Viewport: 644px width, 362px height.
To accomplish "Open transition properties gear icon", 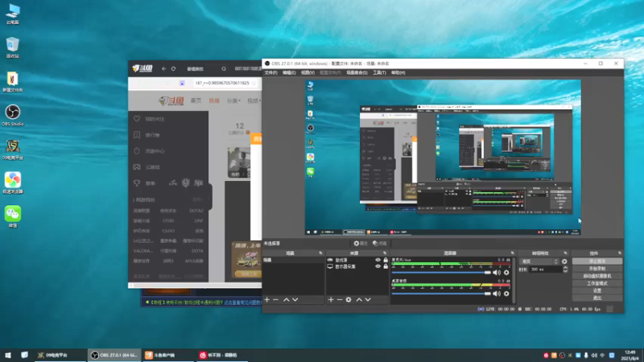I will tap(564, 261).
